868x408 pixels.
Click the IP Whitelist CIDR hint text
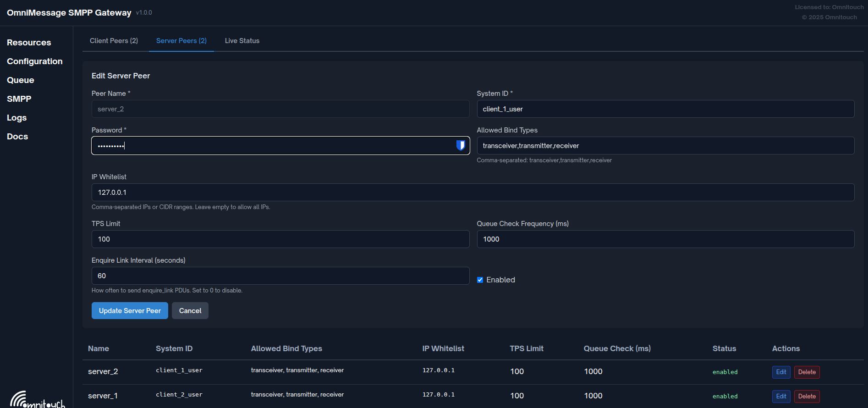(181, 207)
